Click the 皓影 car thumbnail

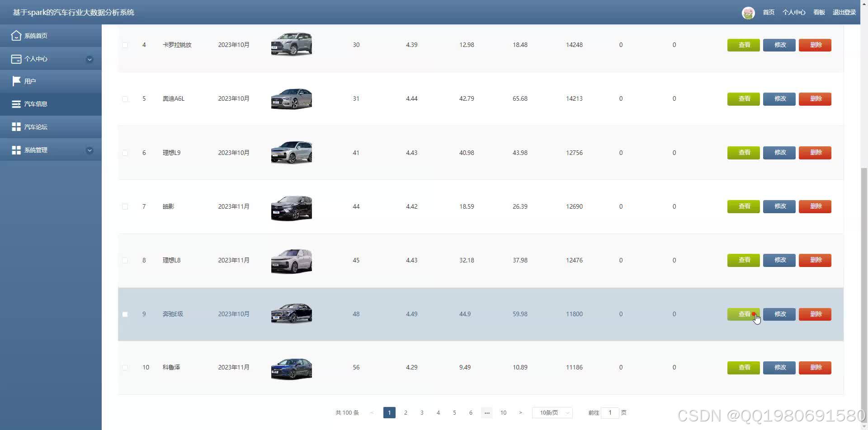292,208
